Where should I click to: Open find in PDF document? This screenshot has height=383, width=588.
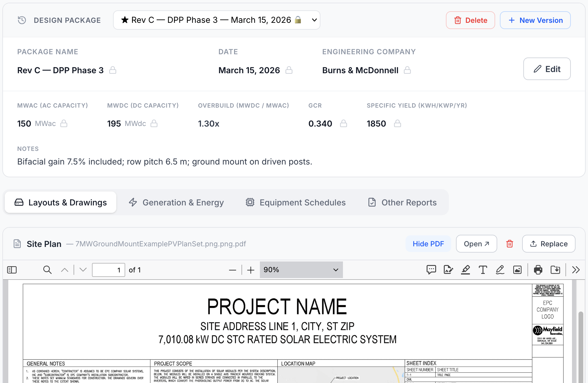tap(47, 270)
